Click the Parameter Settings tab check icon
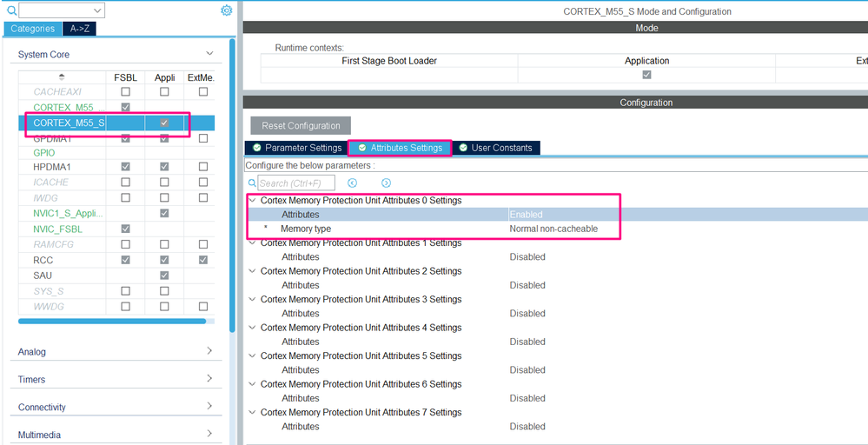This screenshot has width=868, height=445. click(257, 148)
